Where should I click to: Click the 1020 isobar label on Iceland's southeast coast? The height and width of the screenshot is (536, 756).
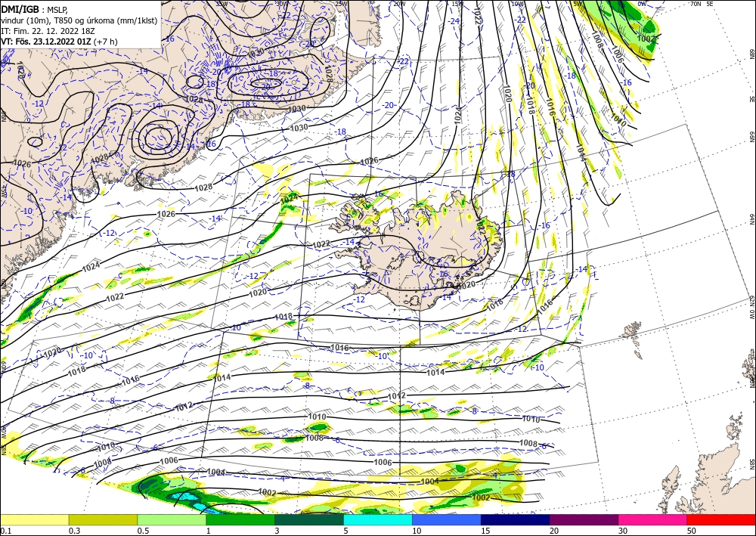pyautogui.click(x=466, y=285)
